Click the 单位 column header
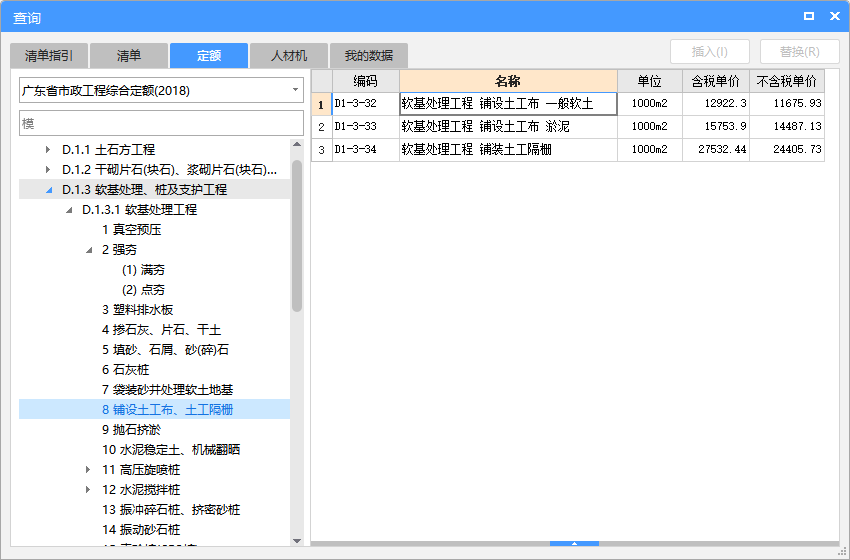 click(x=649, y=81)
